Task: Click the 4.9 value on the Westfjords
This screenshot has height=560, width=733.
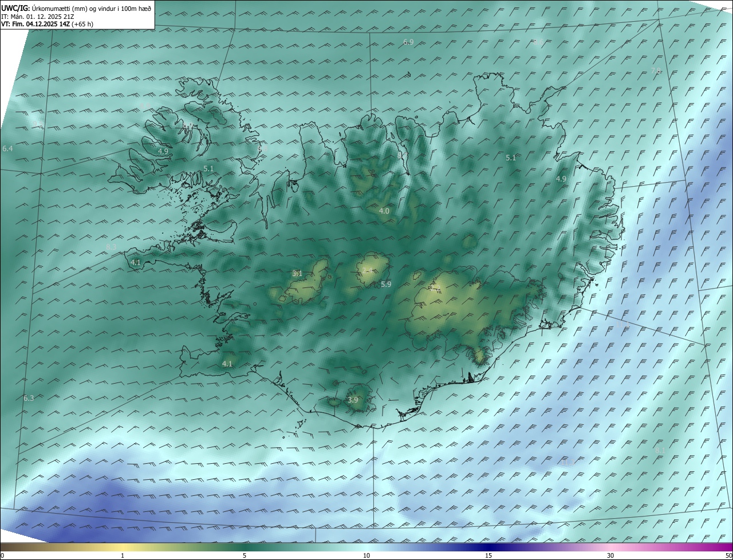Action: click(163, 152)
